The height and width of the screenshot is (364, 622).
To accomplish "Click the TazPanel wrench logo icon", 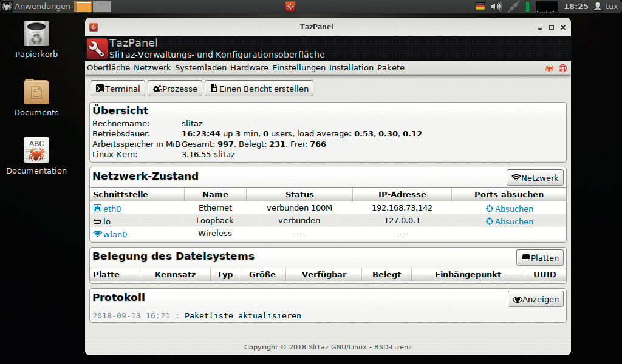I will [97, 49].
